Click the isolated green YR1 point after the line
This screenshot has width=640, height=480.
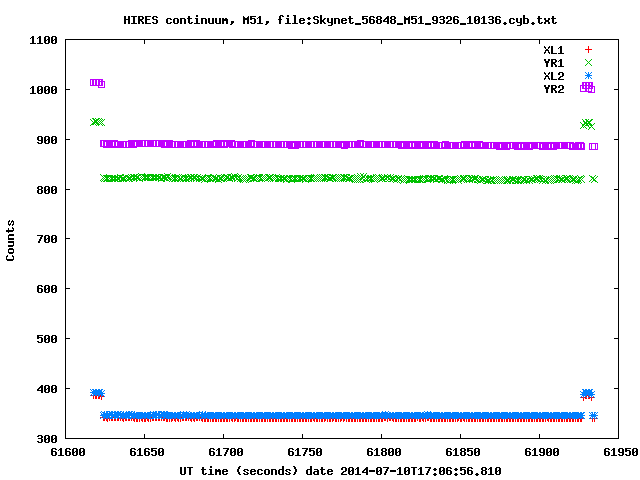(x=593, y=179)
